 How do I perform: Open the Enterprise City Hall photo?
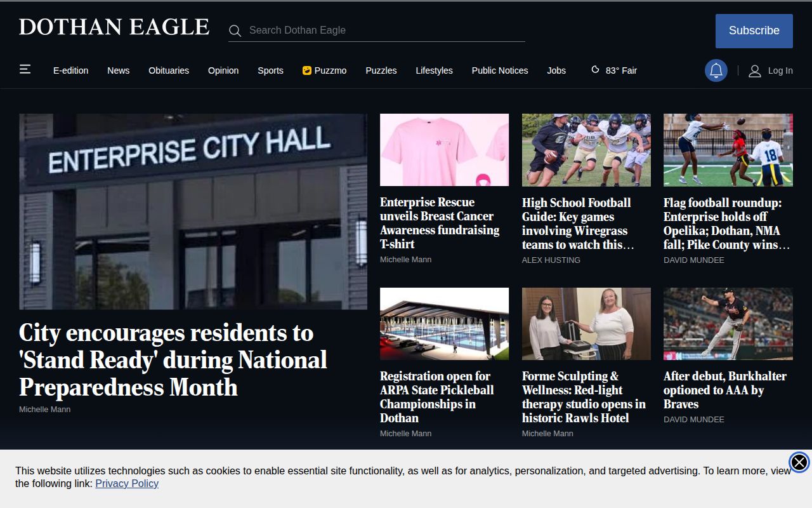point(193,211)
